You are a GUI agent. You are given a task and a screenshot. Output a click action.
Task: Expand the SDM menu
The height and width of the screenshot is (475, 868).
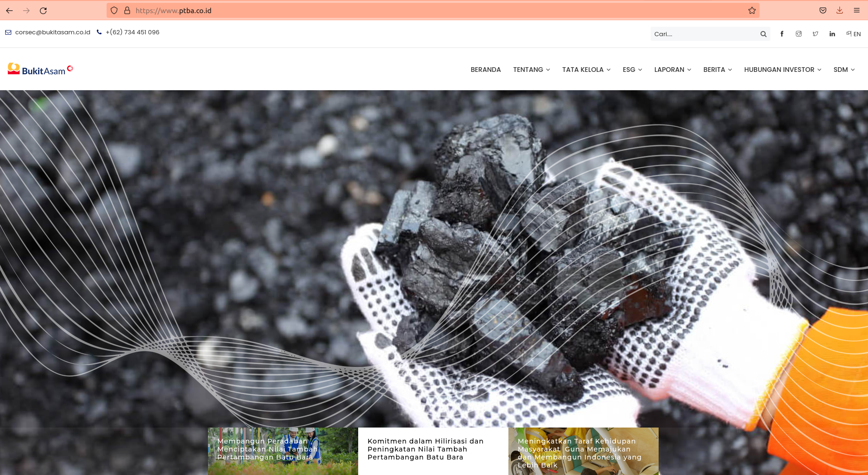pyautogui.click(x=844, y=70)
